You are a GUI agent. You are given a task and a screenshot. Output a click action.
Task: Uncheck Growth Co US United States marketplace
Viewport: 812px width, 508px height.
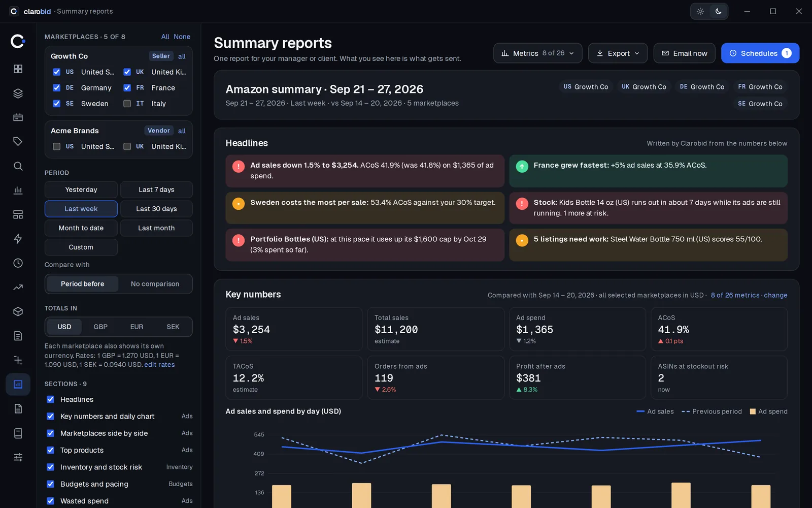57,72
